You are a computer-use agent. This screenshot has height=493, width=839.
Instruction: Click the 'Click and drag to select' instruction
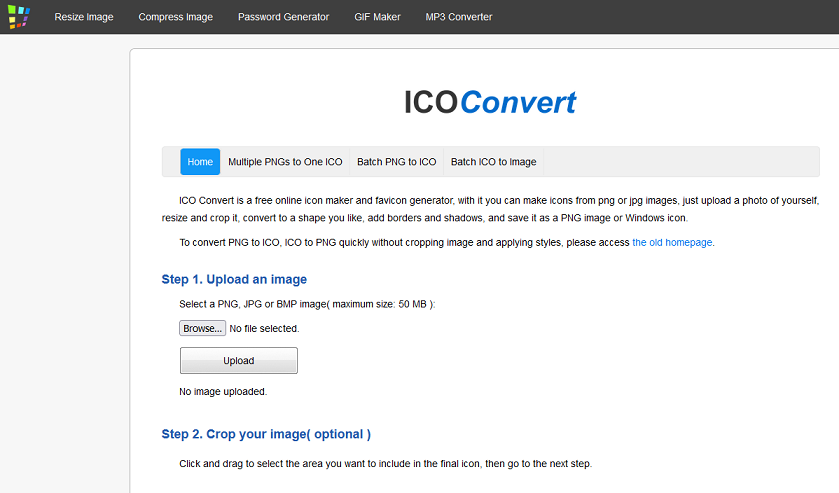point(385,464)
